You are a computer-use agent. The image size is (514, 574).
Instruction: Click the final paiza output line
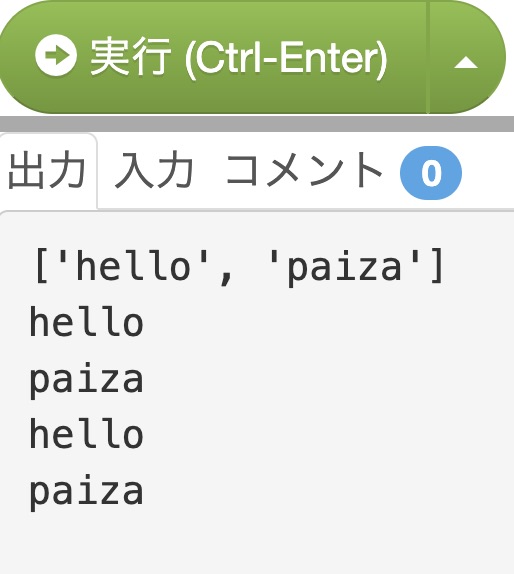point(86,493)
